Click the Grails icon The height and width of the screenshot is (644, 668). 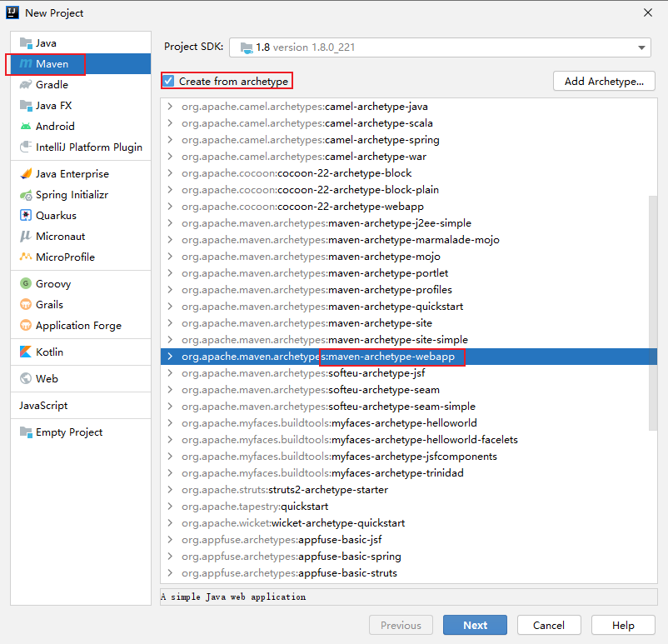[26, 304]
